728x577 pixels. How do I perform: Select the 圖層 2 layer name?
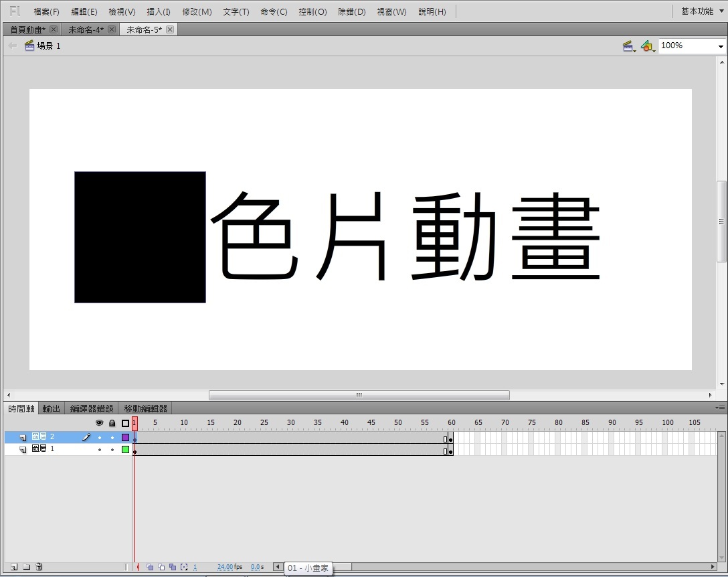[x=43, y=436]
